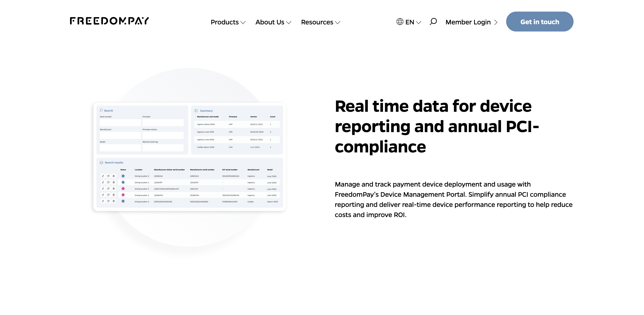The width and height of the screenshot is (644, 315).
Task: Click the Summary heading
Action: click(206, 111)
